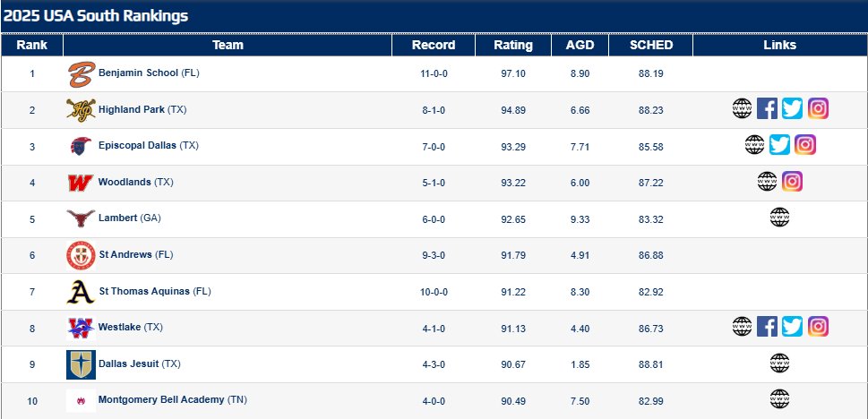Viewport: 868px width, 419px height.
Task: Open Highland Park Instagram icon
Action: tap(818, 108)
